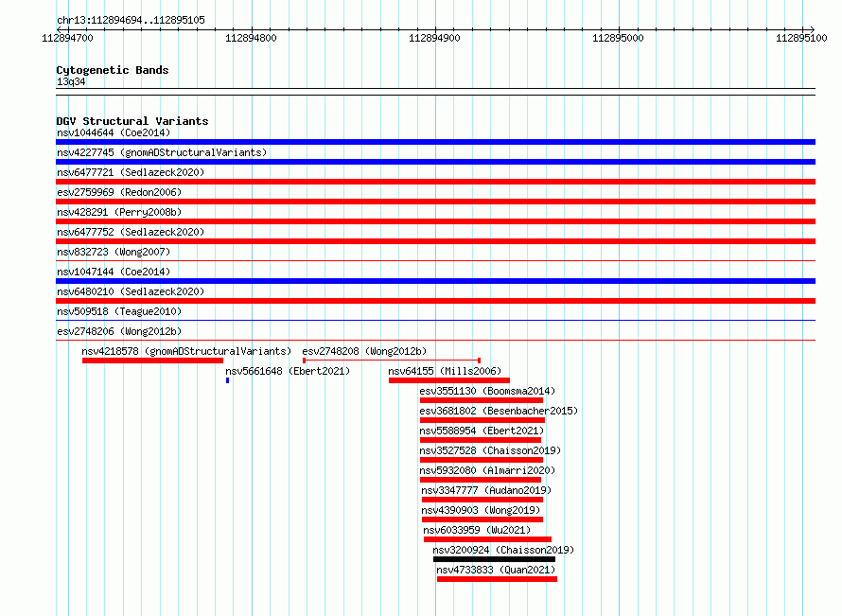Click the thin nsv832723 (Wong2007) line
The height and width of the screenshot is (616, 842).
tap(435, 261)
